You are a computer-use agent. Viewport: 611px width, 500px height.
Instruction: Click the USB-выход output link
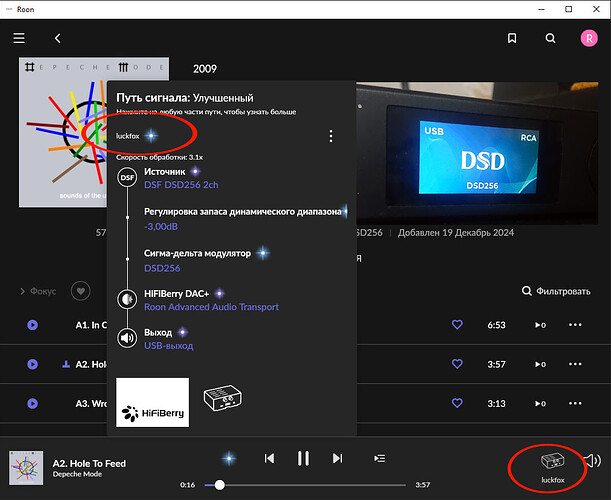[x=169, y=346]
